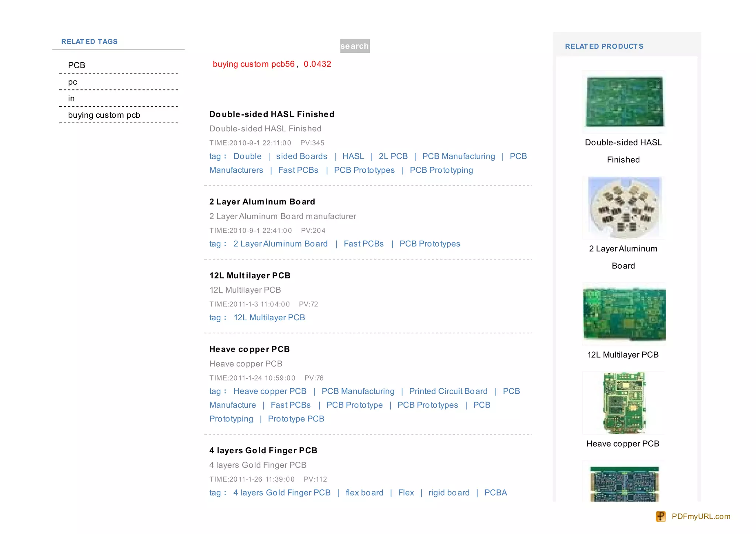Select the PCB related tag
Viewport: 756px width, 534px height.
(x=76, y=65)
